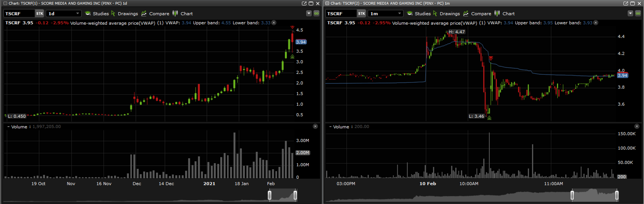The image size is (644, 204).
Task: Collapse the Volume panel in the 1m chart
Action: point(330,127)
